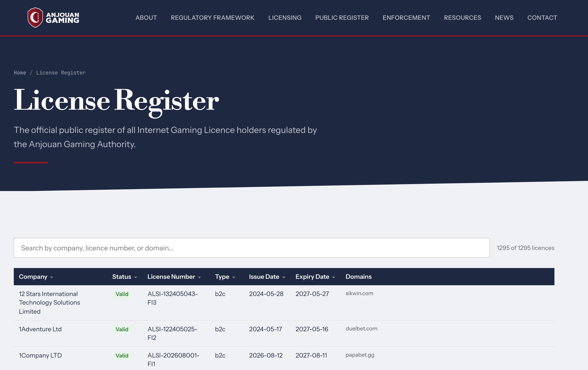Click expiry date 2027-05-27
This screenshot has width=588, height=370.
312,294
